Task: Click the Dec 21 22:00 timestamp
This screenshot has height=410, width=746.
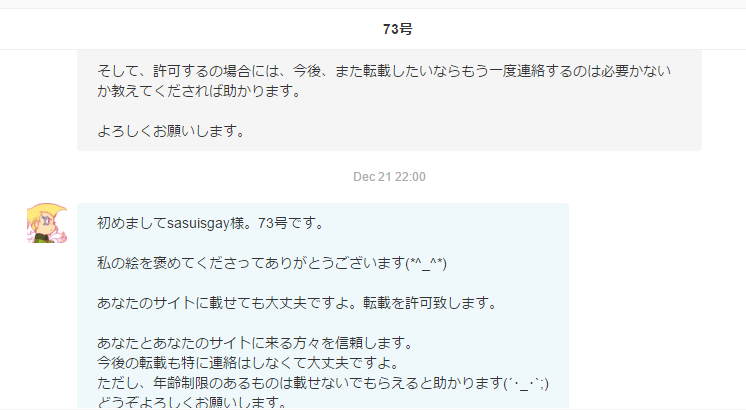Action: coord(389,177)
